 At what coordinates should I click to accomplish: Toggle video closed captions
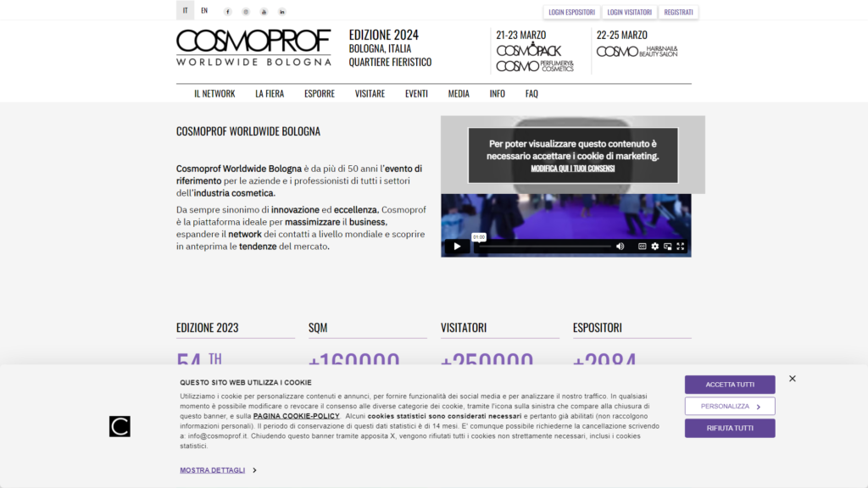click(x=642, y=247)
